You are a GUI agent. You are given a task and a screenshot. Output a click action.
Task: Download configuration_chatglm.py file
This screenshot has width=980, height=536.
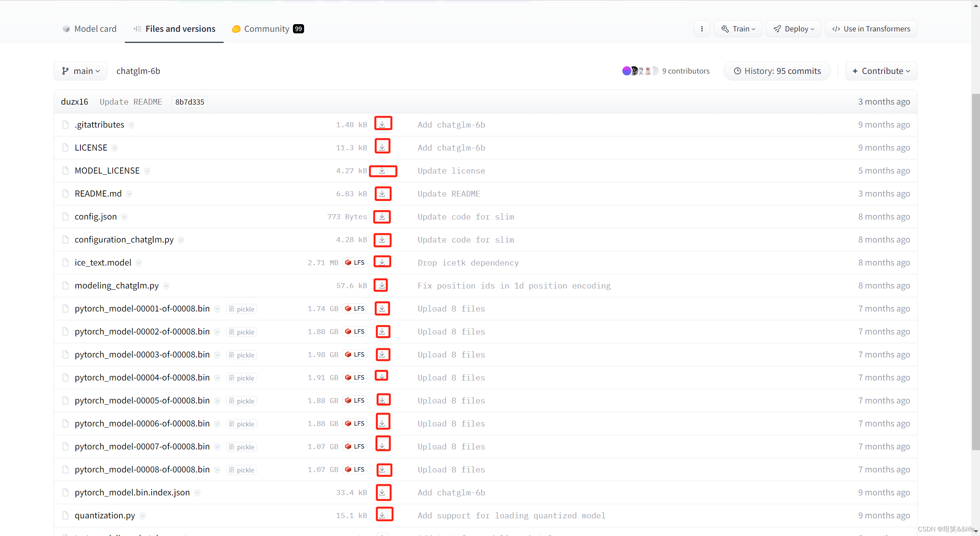pyautogui.click(x=382, y=239)
